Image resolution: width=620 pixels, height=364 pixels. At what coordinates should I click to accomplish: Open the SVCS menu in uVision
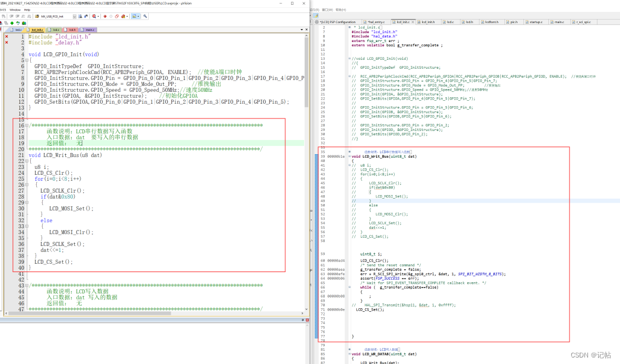click(3, 9)
